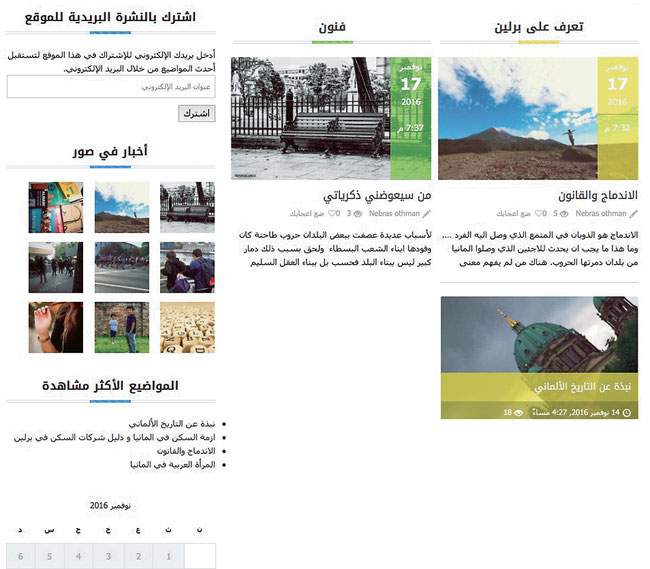650x569 pixels.
Task: Click the green date badge showing 7:37
Action: point(411,119)
